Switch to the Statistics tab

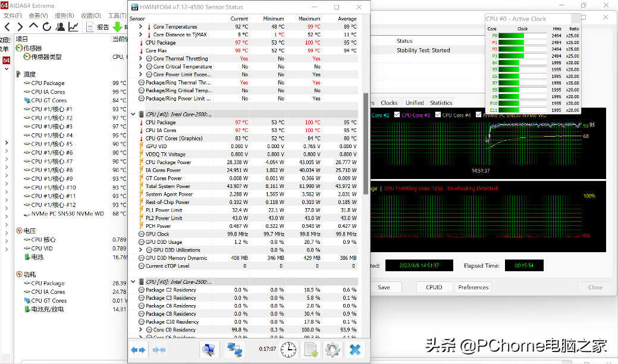tap(441, 102)
